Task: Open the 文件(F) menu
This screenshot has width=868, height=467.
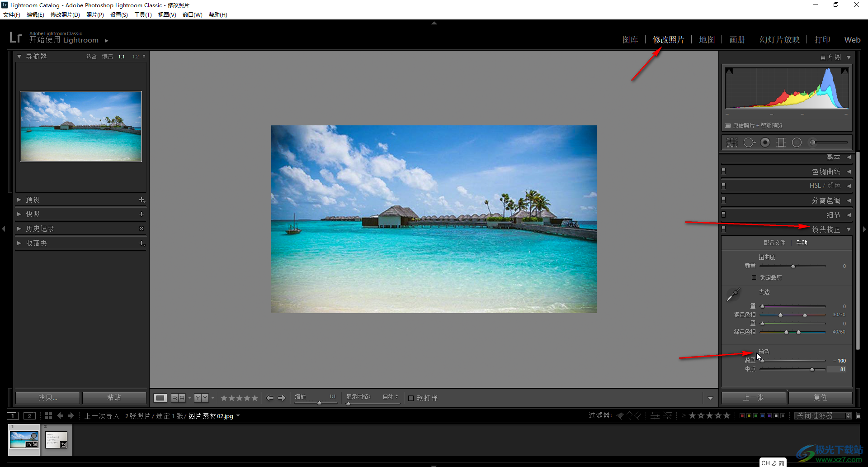Action: (12, 15)
